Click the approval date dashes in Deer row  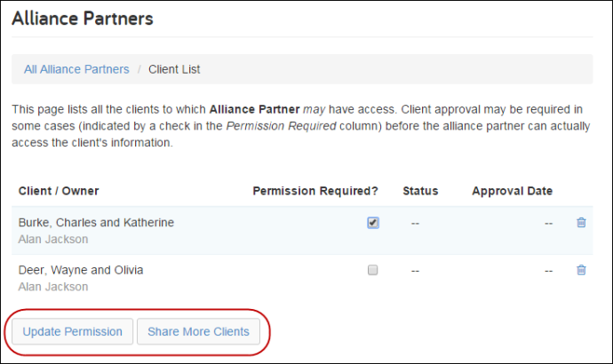(x=548, y=271)
